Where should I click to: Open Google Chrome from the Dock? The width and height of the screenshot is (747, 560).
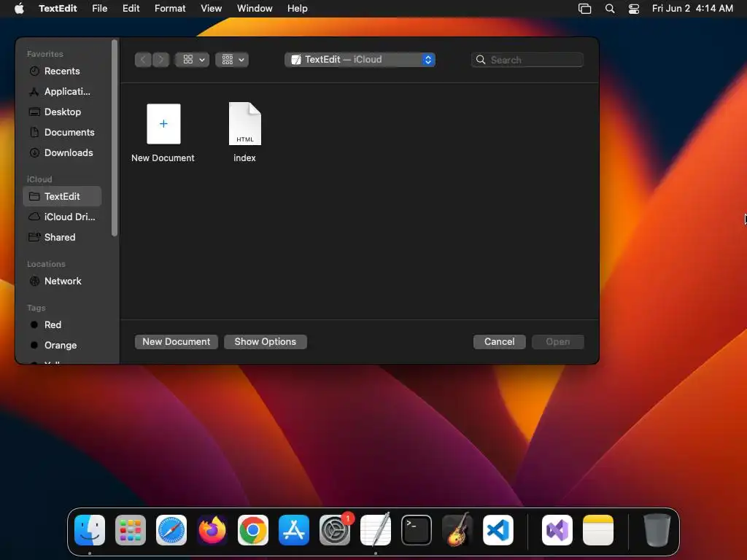click(253, 530)
